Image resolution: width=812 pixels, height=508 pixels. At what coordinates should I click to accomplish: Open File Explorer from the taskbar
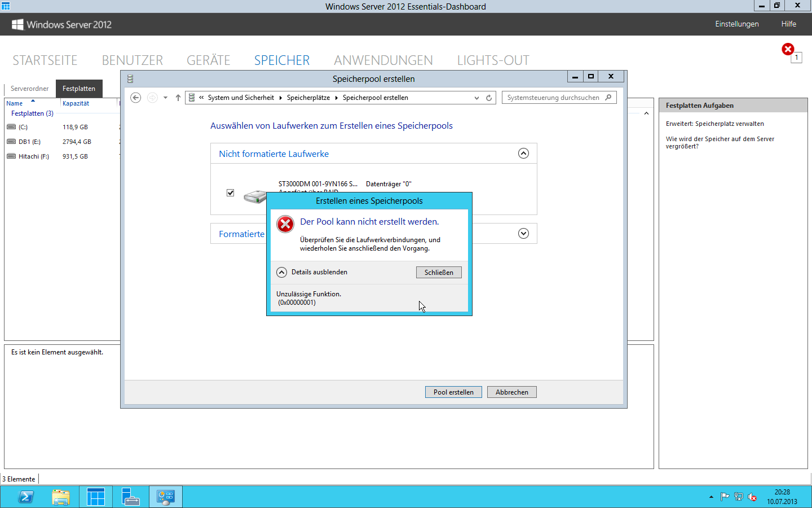point(60,497)
